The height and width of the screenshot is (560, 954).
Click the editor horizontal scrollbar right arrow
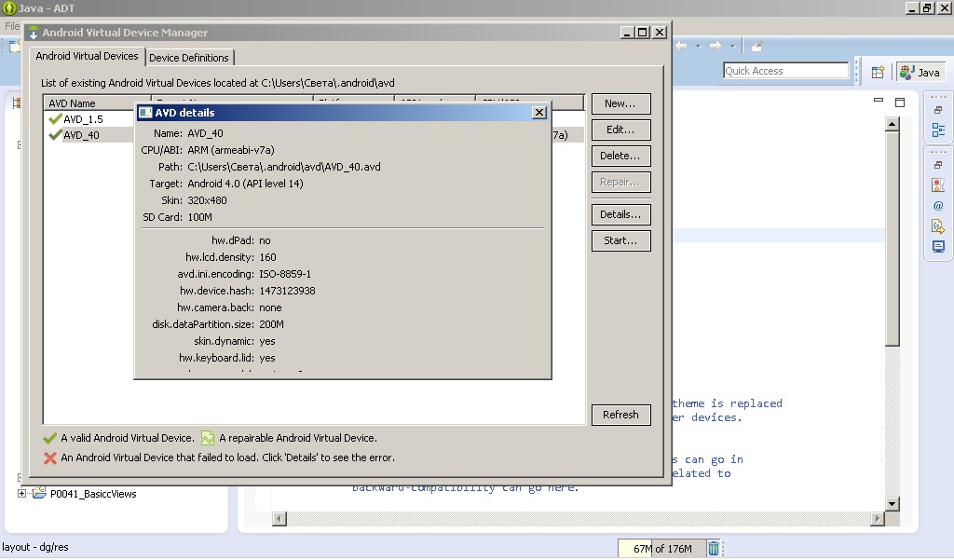click(877, 519)
